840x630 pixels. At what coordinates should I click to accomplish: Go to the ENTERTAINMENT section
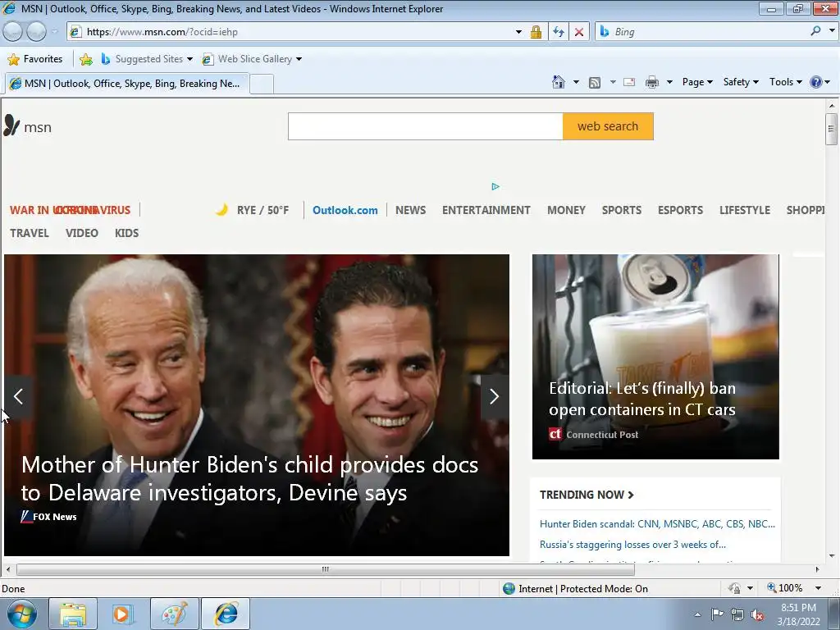coord(486,210)
